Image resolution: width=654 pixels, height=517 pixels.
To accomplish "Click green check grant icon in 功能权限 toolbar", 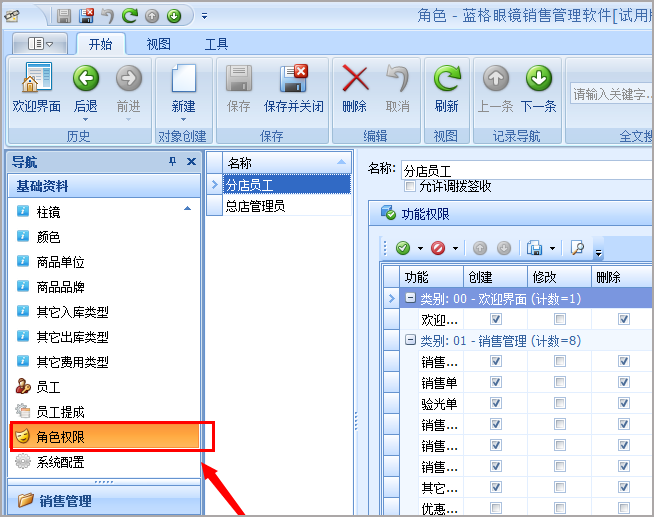I will coord(403,248).
